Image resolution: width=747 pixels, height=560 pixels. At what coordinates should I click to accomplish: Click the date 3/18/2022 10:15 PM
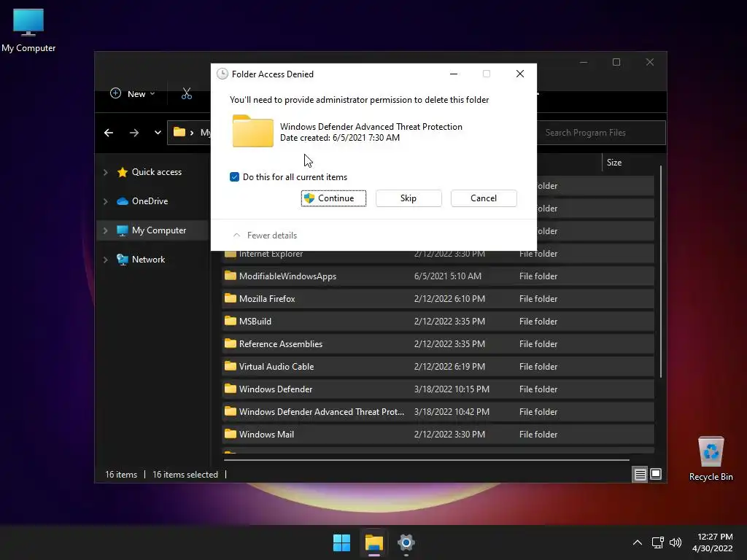click(452, 389)
